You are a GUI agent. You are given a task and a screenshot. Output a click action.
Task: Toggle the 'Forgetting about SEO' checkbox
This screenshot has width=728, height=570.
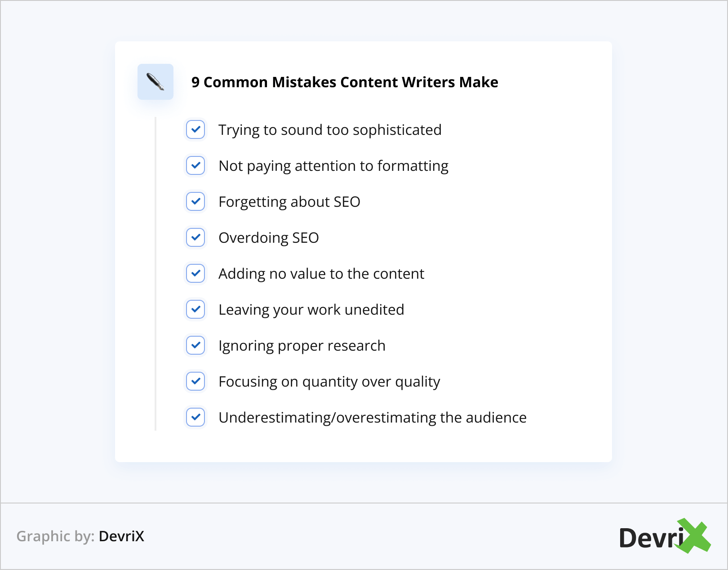point(195,201)
